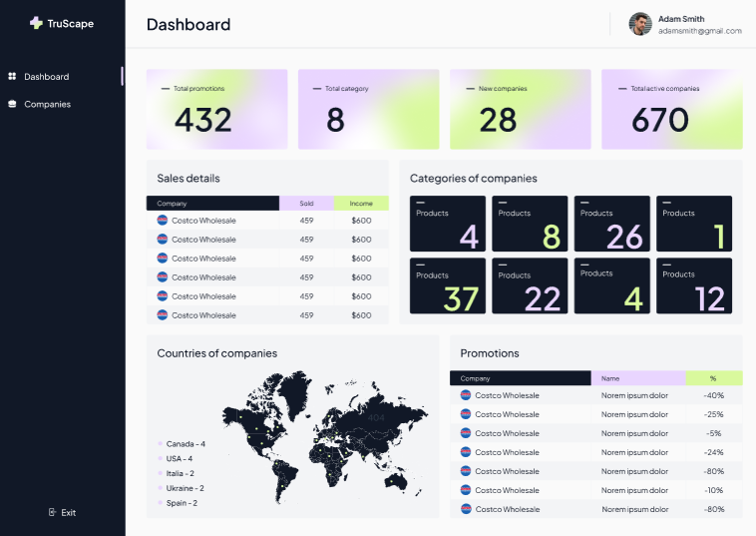Click Costco logo beside the -40% promotion
756x536 pixels.
point(465,395)
